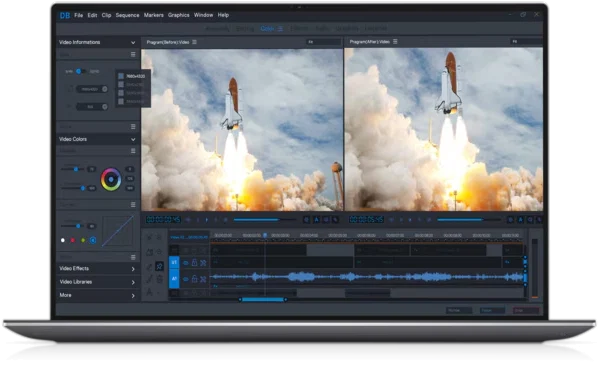The width and height of the screenshot is (599, 367).
Task: Open the second dropdown under resolution field
Action: point(92,107)
